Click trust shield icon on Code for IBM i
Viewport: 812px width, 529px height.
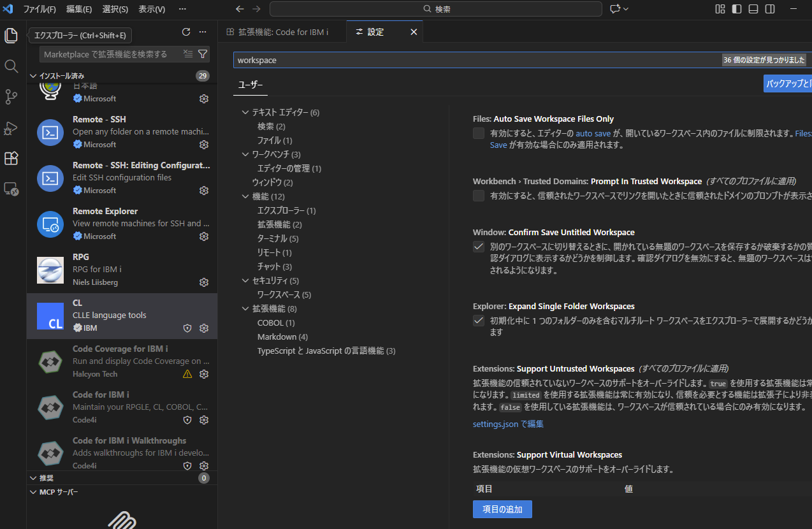[187, 420]
